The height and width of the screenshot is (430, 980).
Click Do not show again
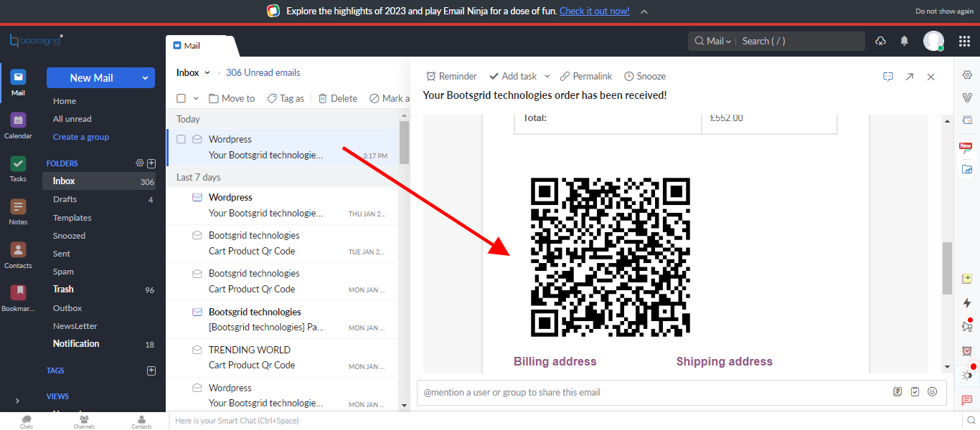coord(944,11)
